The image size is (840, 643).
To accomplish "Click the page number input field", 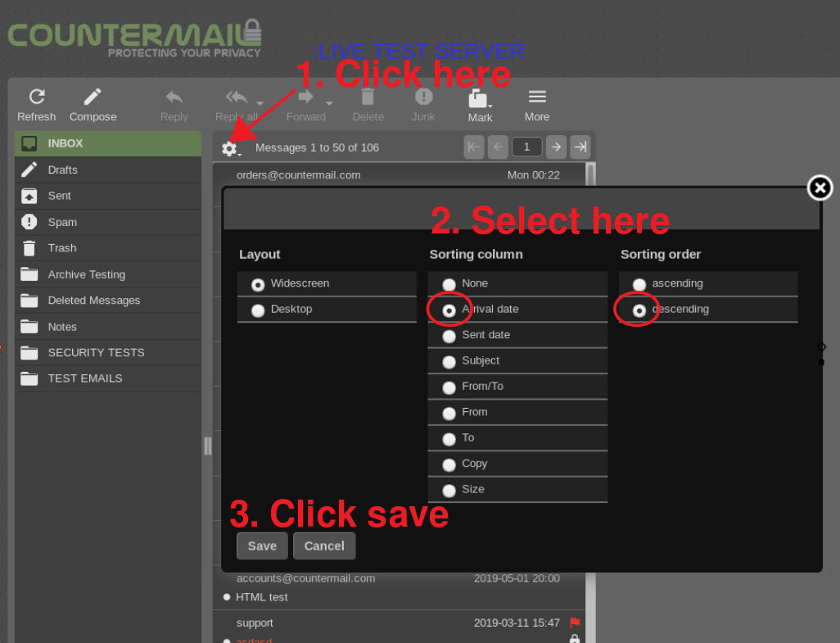I will pos(526,147).
